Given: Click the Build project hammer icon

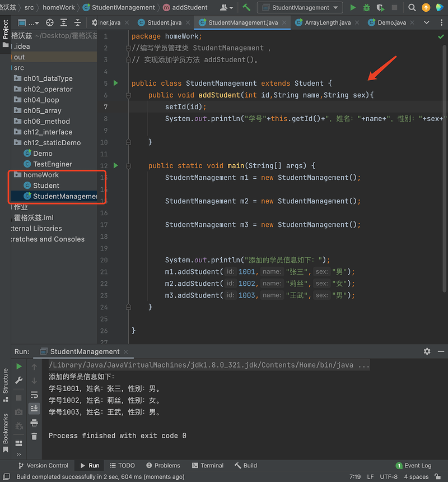Looking at the screenshot, I should pos(246,7).
